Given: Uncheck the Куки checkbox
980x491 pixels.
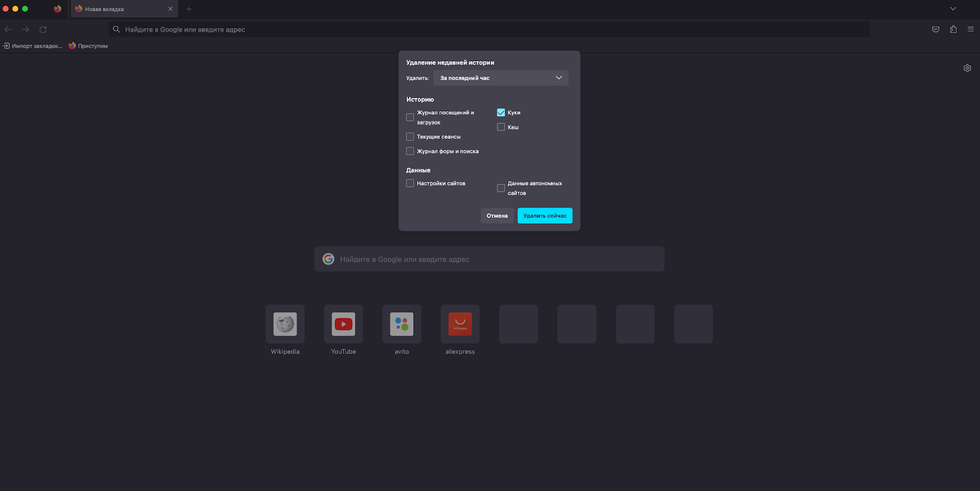Looking at the screenshot, I should pos(501,113).
